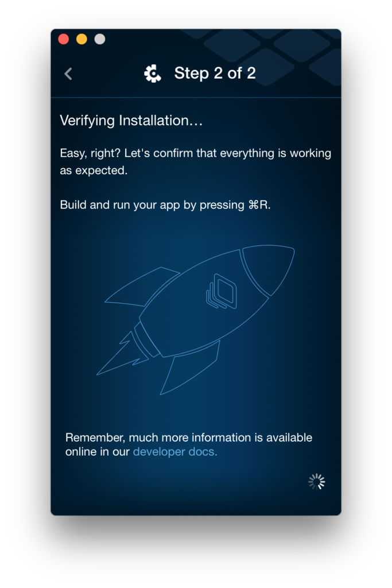Click the red close window button

pos(64,39)
